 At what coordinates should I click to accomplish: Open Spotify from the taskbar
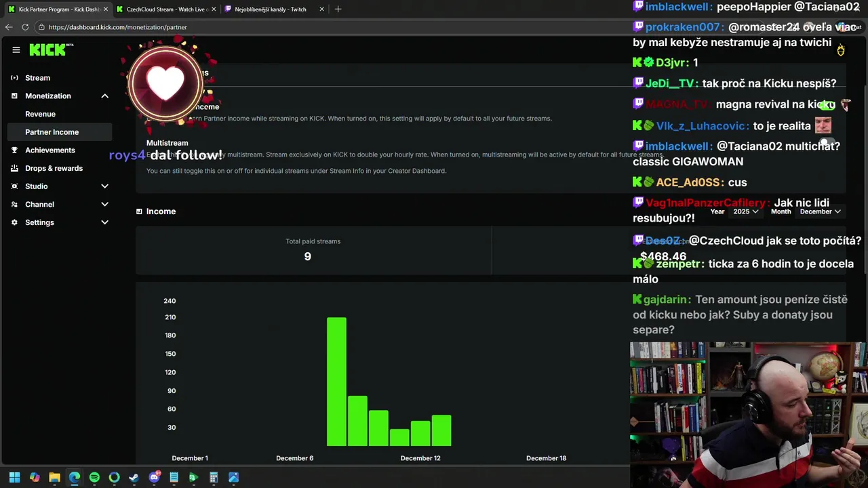point(94,478)
